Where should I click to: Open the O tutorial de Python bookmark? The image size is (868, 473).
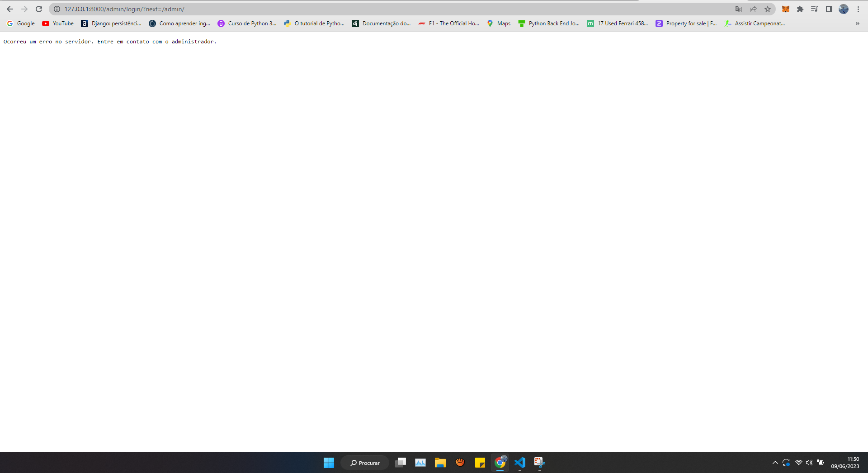pos(314,23)
